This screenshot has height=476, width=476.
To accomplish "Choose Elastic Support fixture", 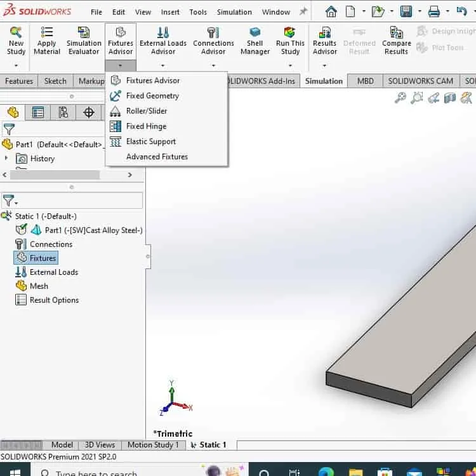I will coord(167,142).
